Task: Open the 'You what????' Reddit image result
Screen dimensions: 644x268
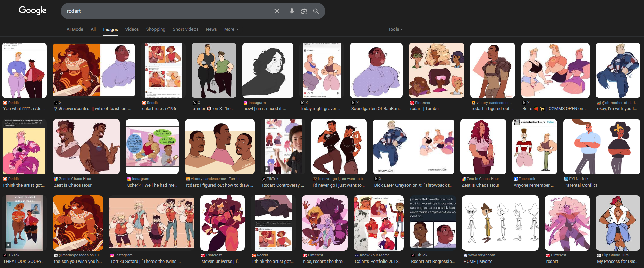Action: pyautogui.click(x=25, y=70)
